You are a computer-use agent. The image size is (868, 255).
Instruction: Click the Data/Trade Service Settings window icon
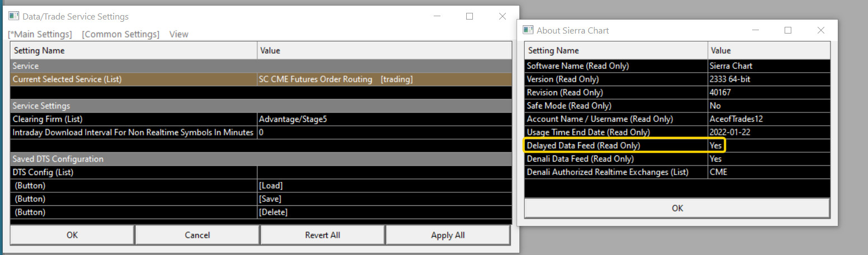pyautogui.click(x=14, y=16)
